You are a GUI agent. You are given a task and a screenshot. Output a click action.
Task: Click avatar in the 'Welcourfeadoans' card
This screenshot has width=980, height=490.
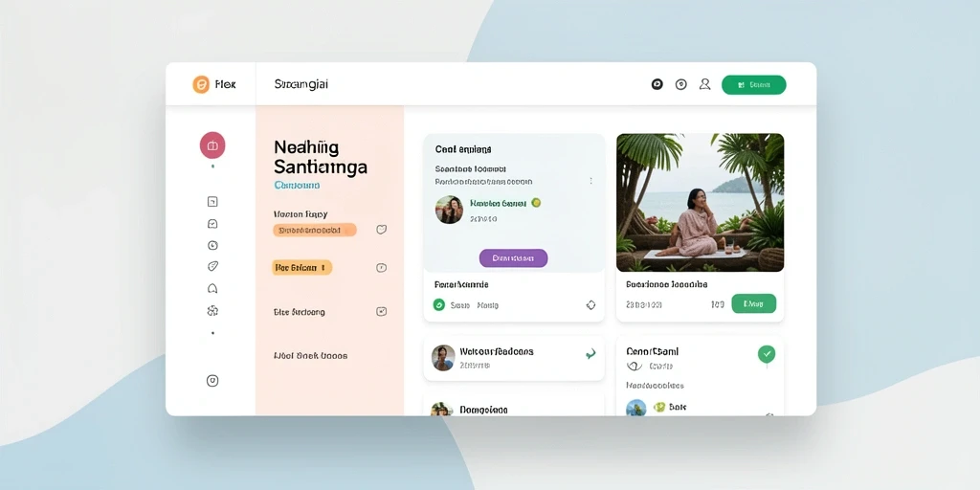(443, 358)
